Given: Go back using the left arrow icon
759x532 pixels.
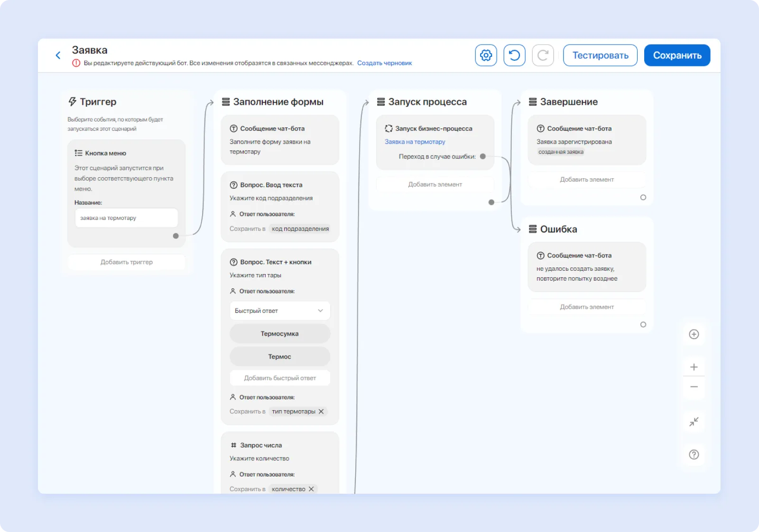Looking at the screenshot, I should [58, 55].
